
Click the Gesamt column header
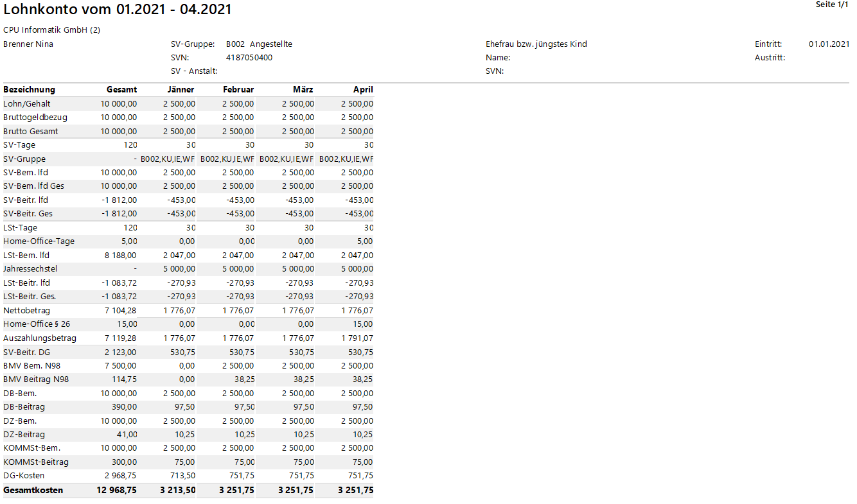point(121,90)
